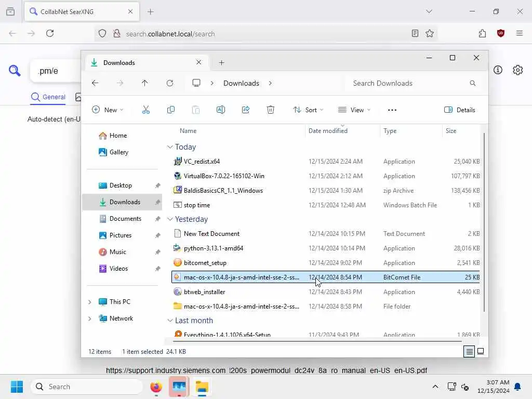Click the Cut scissors icon in Explorer toolbar

[145, 110]
